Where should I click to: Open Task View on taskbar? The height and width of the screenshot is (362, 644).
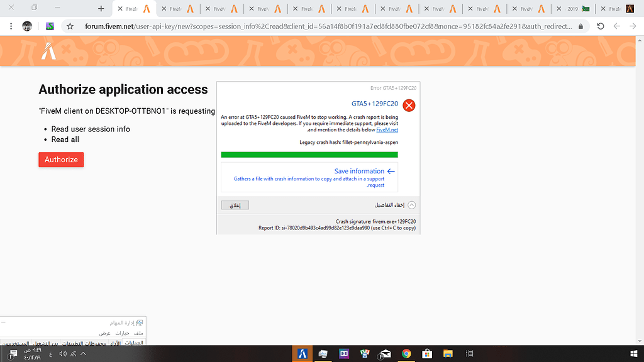click(469, 354)
